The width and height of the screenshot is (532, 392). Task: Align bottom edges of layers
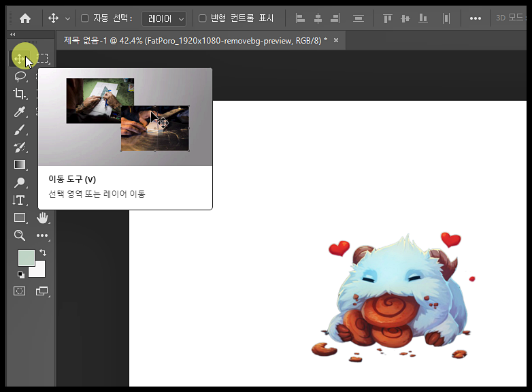(422, 18)
